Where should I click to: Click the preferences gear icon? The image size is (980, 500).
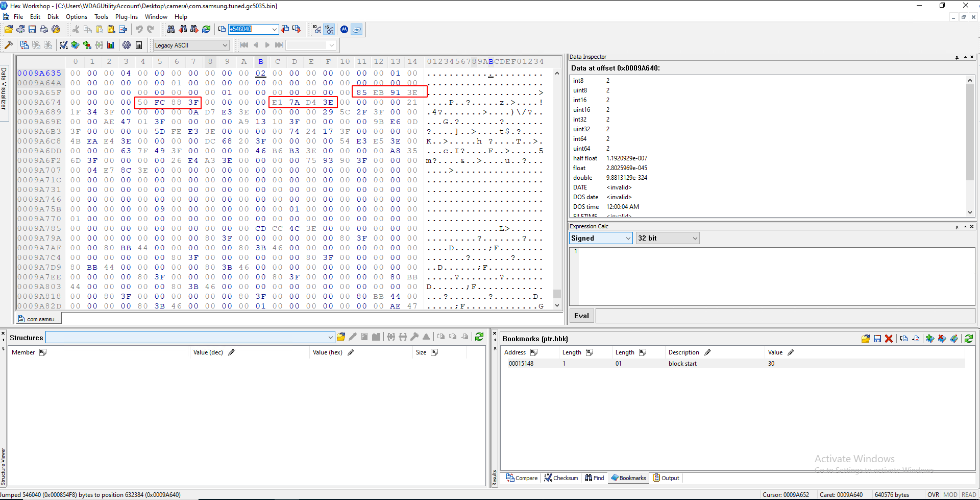pyautogui.click(x=127, y=45)
